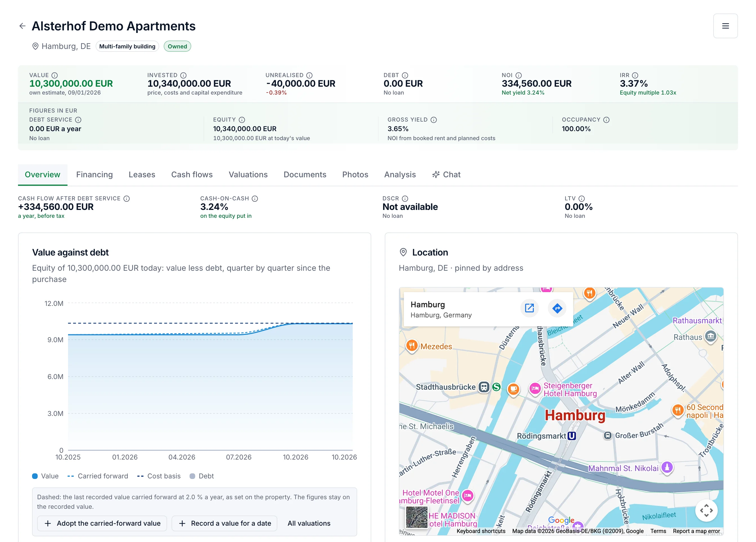Screen dimensions: 756x542
Task: Open the Cash flows tab
Action: click(x=192, y=175)
